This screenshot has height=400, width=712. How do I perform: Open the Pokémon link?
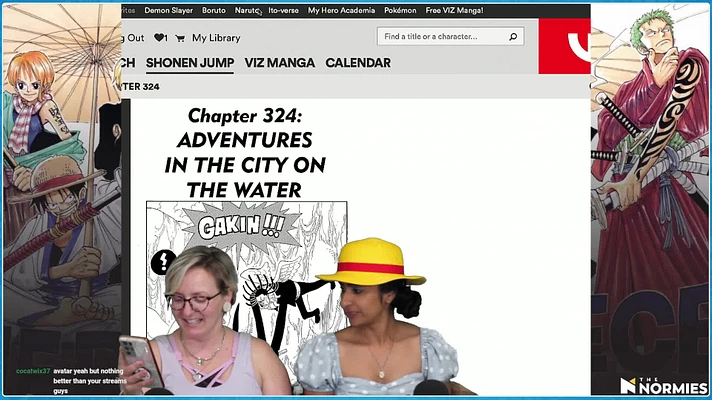click(400, 10)
